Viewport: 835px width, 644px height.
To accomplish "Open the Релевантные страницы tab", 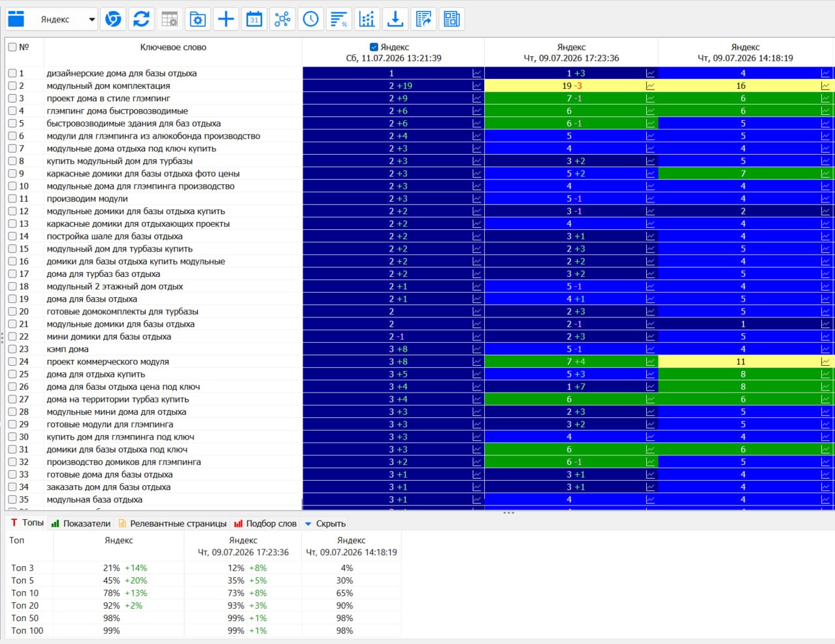I will (x=172, y=524).
